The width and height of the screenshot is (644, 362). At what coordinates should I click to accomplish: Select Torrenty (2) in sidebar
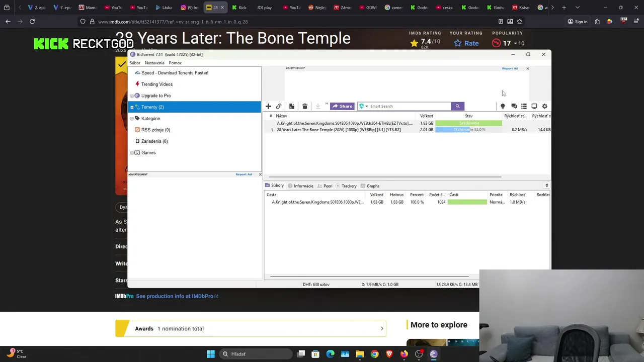click(x=195, y=107)
